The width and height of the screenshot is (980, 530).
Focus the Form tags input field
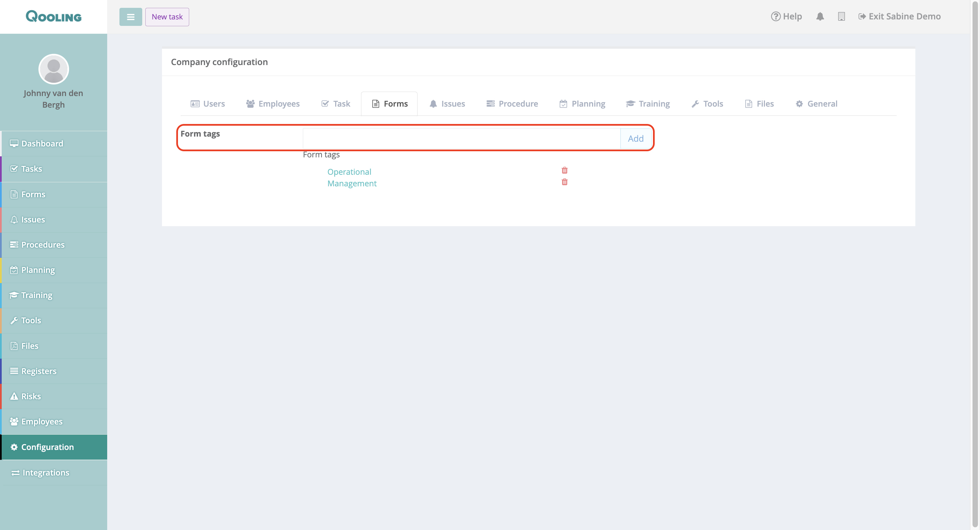[x=461, y=138]
